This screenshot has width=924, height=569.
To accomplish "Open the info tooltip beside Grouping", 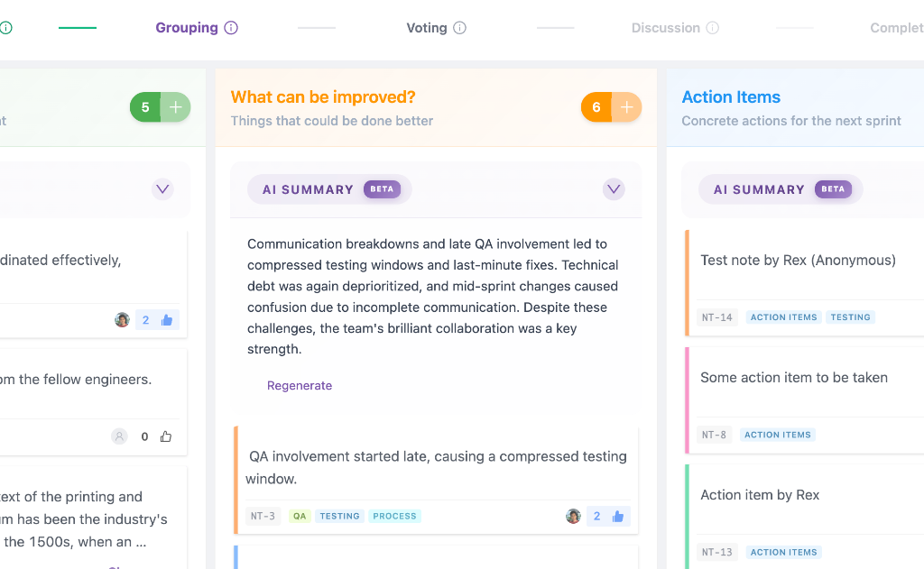I will tap(230, 28).
